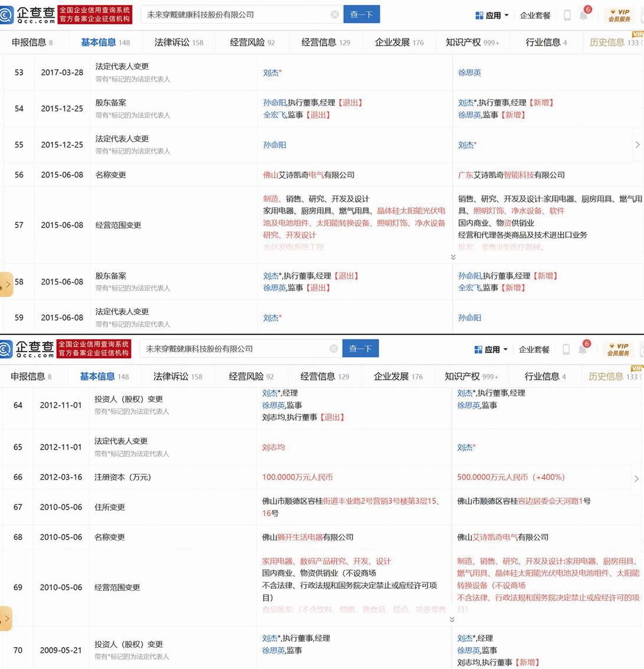This screenshot has height=669, width=644.
Task: Clear the search box in the upper screenshot
Action: click(x=335, y=15)
